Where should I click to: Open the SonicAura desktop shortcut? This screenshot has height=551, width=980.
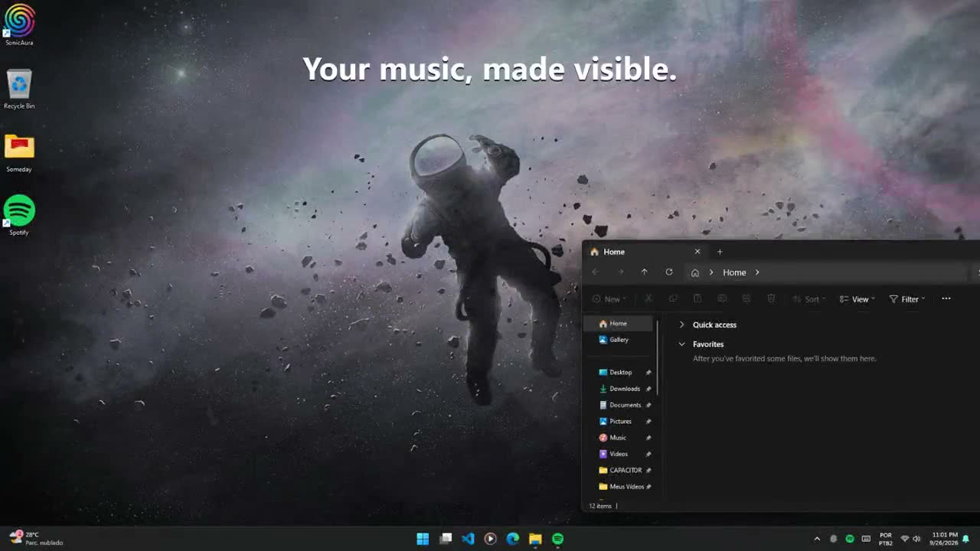tap(19, 24)
